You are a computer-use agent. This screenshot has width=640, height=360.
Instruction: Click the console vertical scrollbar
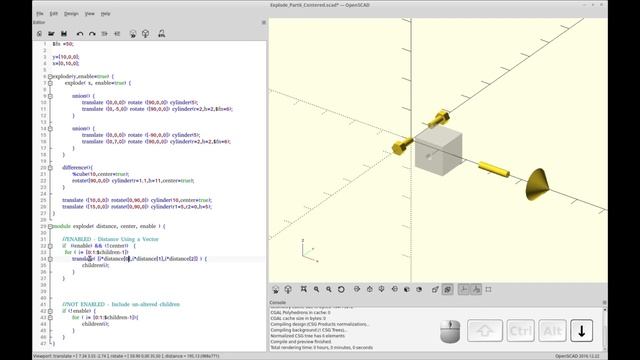(604, 329)
